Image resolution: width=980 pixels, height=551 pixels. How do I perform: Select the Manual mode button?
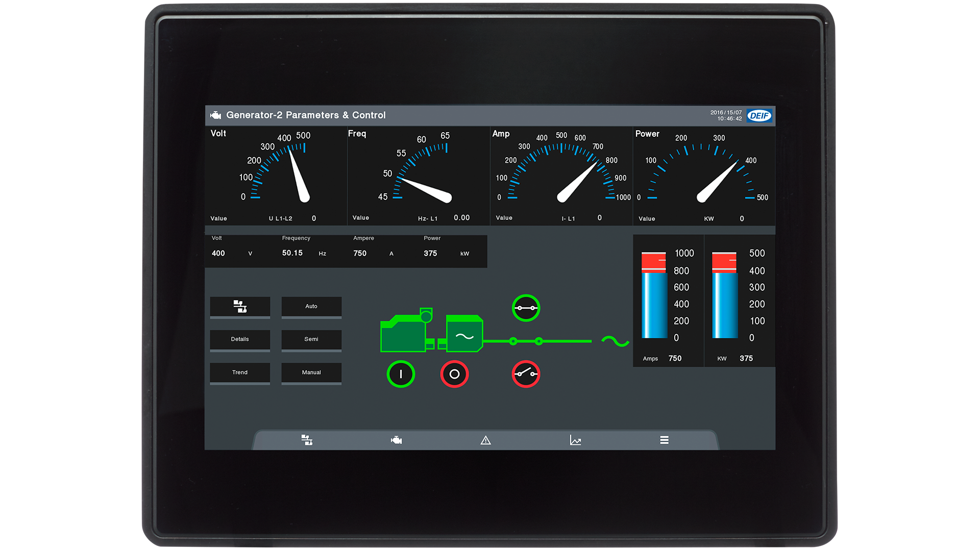[311, 372]
